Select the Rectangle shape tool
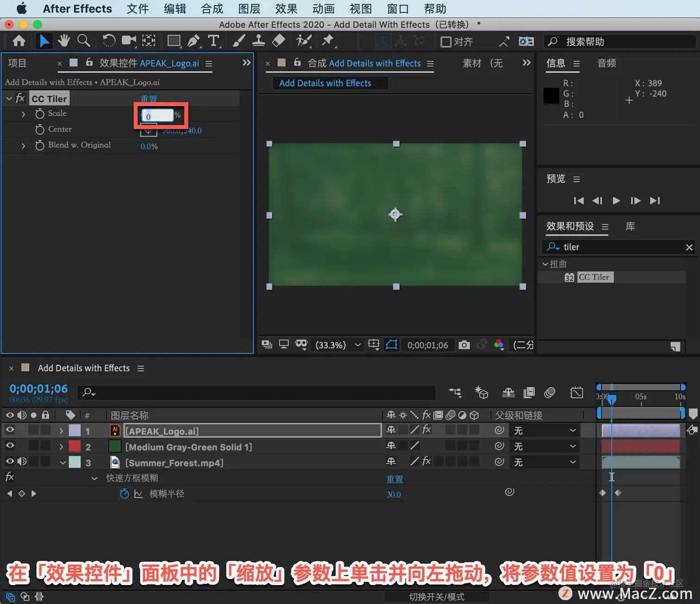 (174, 41)
